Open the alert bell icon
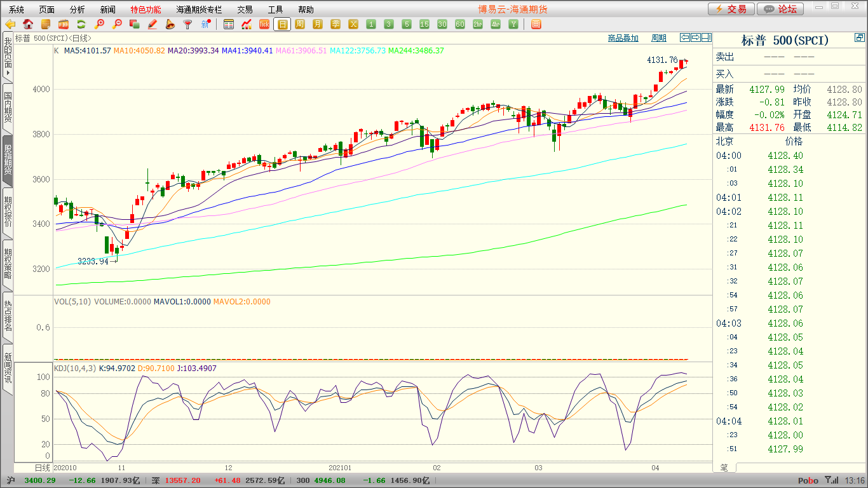The width and height of the screenshot is (868, 488). pyautogui.click(x=170, y=24)
